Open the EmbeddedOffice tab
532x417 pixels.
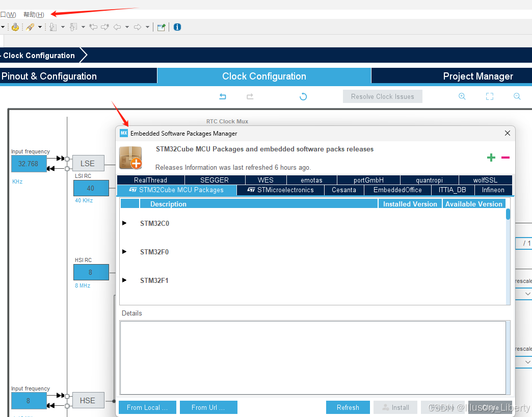tap(397, 190)
